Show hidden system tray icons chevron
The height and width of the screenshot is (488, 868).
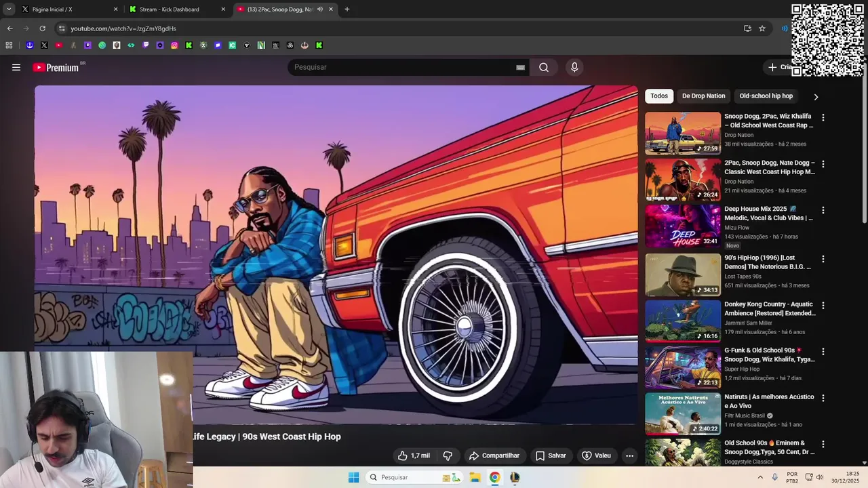pos(760,477)
